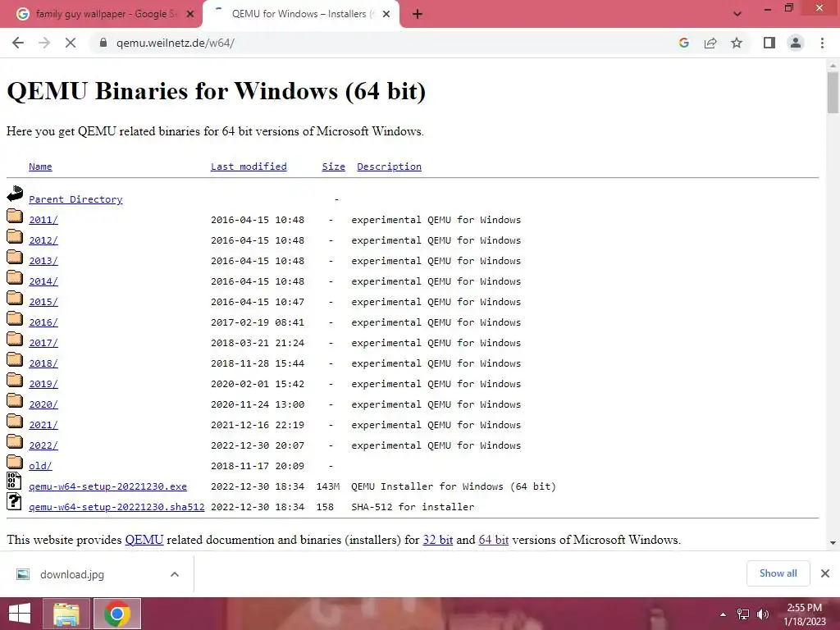The height and width of the screenshot is (630, 840).
Task: Click folder icon for 2018/
Action: coord(15,359)
